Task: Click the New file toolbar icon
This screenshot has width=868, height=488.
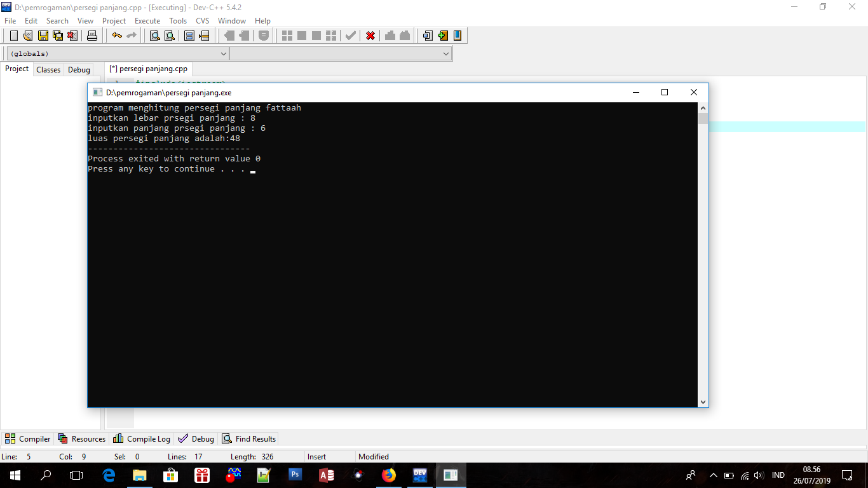Action: point(14,36)
